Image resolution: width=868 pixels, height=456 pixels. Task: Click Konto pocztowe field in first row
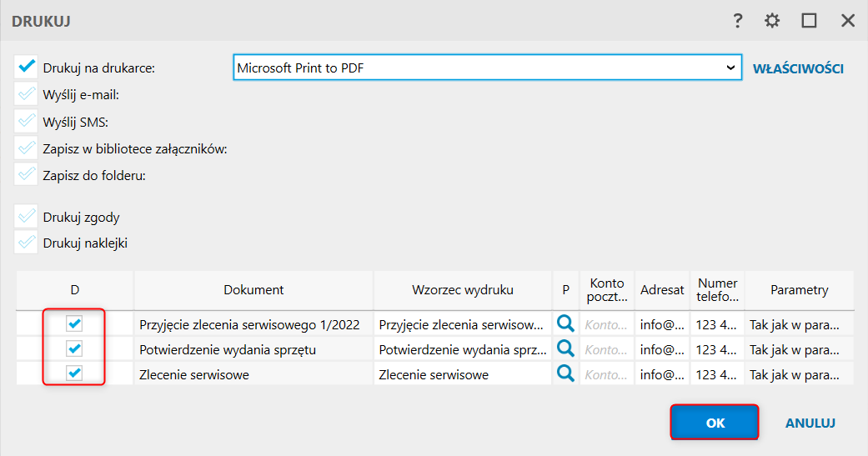(x=606, y=324)
